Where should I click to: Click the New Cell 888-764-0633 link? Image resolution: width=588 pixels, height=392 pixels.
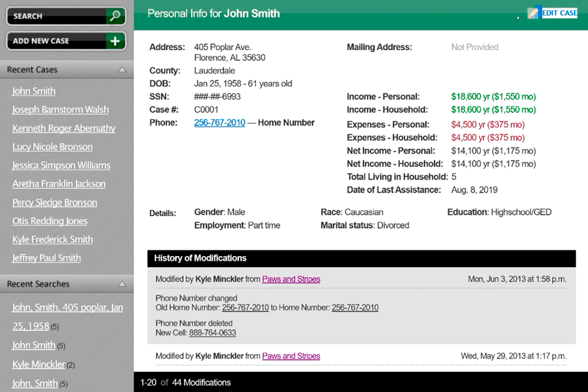[x=213, y=333]
